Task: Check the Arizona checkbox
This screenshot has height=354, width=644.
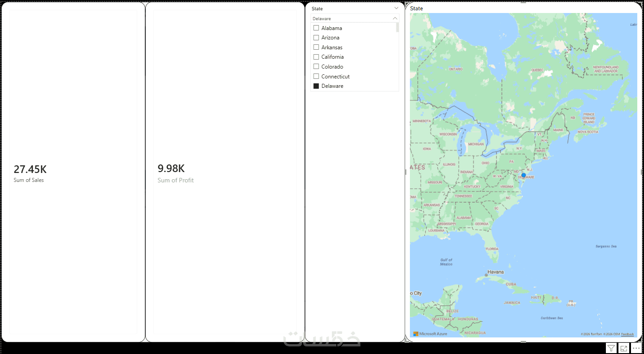Action: click(x=316, y=38)
